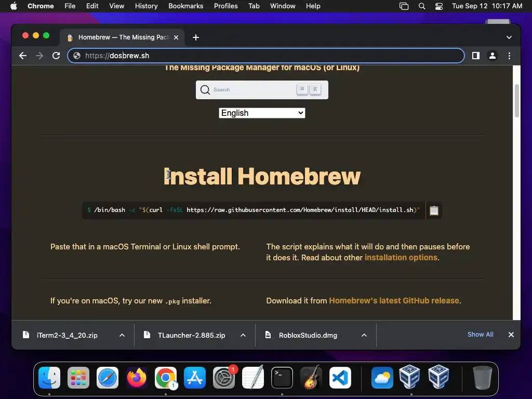Image resolution: width=532 pixels, height=399 pixels.
Task: Open Chrome's three-dot menu
Action: (x=509, y=56)
